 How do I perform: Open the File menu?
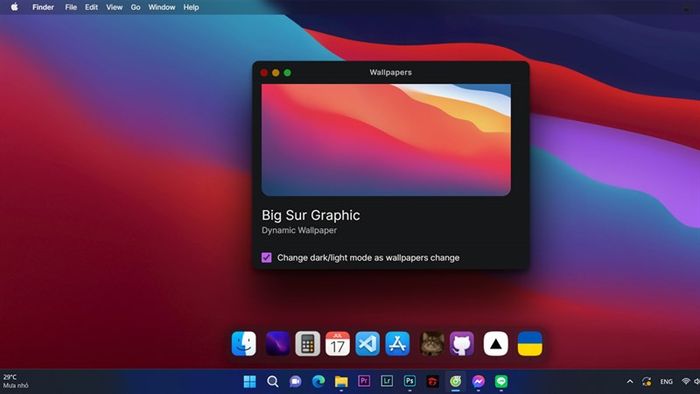point(71,7)
